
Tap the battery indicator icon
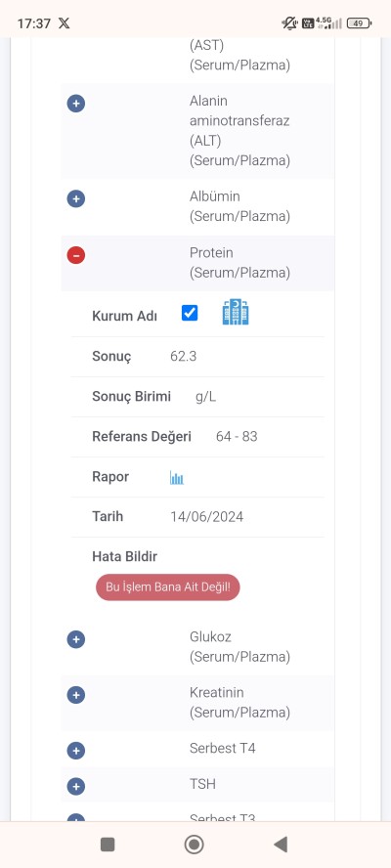(x=360, y=23)
